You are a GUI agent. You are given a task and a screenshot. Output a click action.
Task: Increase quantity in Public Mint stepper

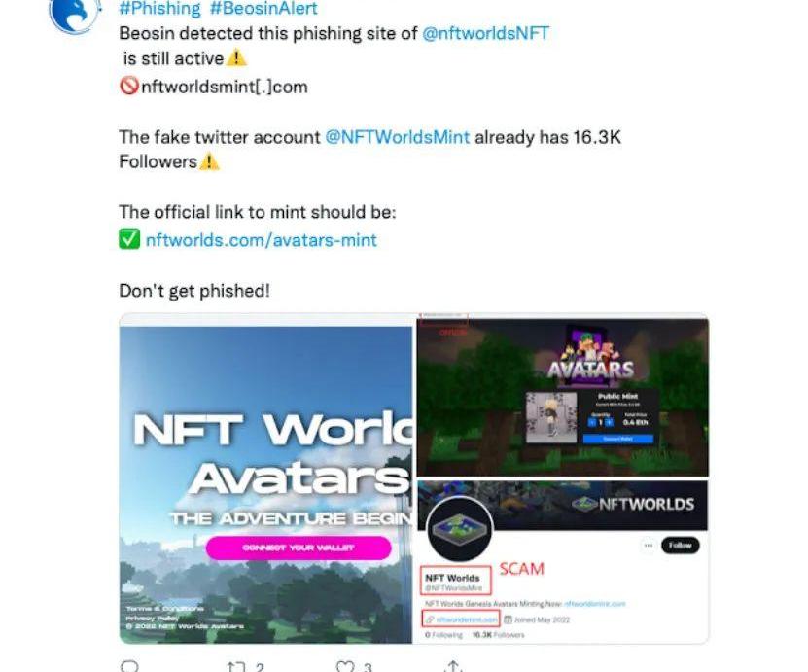[609, 423]
